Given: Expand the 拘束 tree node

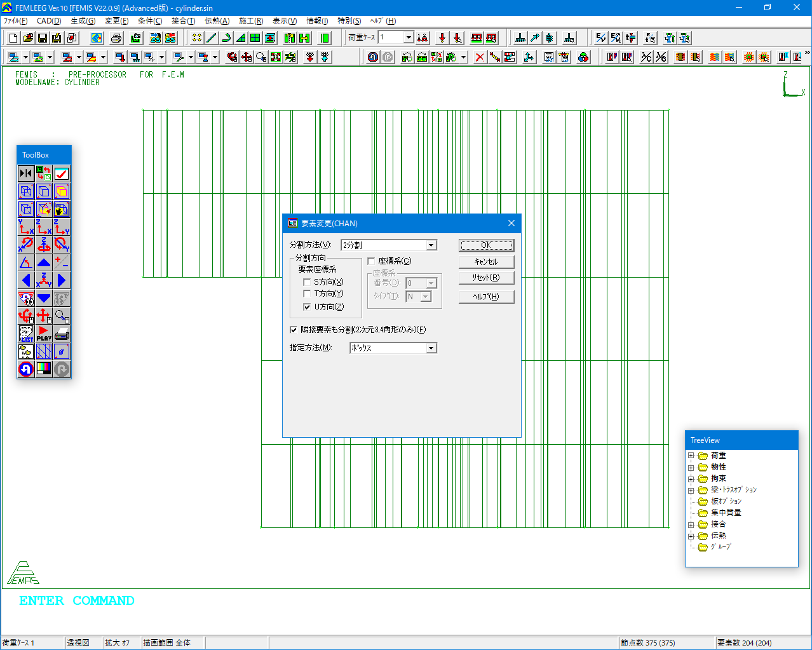Looking at the screenshot, I should (x=691, y=478).
